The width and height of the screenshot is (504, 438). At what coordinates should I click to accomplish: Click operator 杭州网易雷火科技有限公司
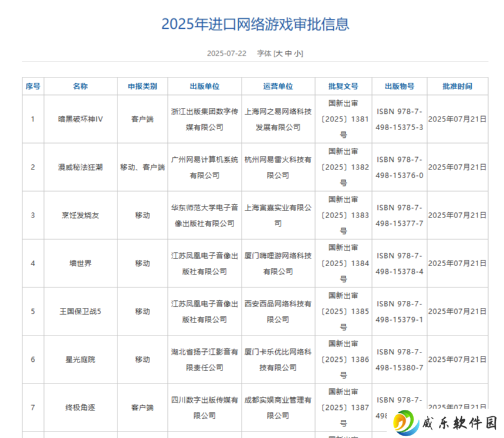278,168
